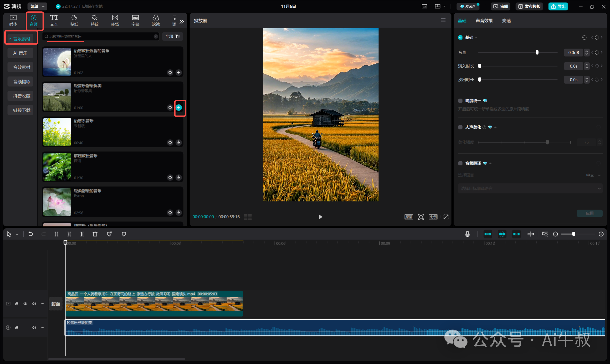610x364 pixels.
Task: Open the 贴纸 stickers panel
Action: click(x=74, y=20)
